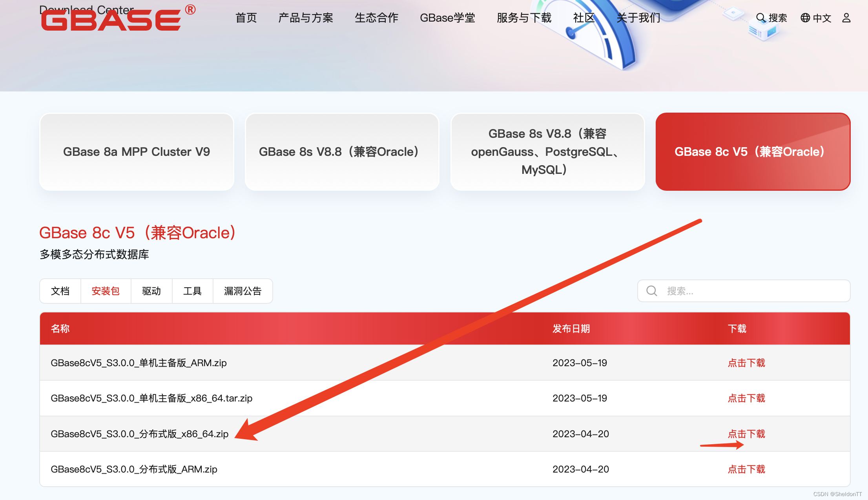868x500 pixels.
Task: Go to 首页 from the navigation bar
Action: (x=246, y=18)
